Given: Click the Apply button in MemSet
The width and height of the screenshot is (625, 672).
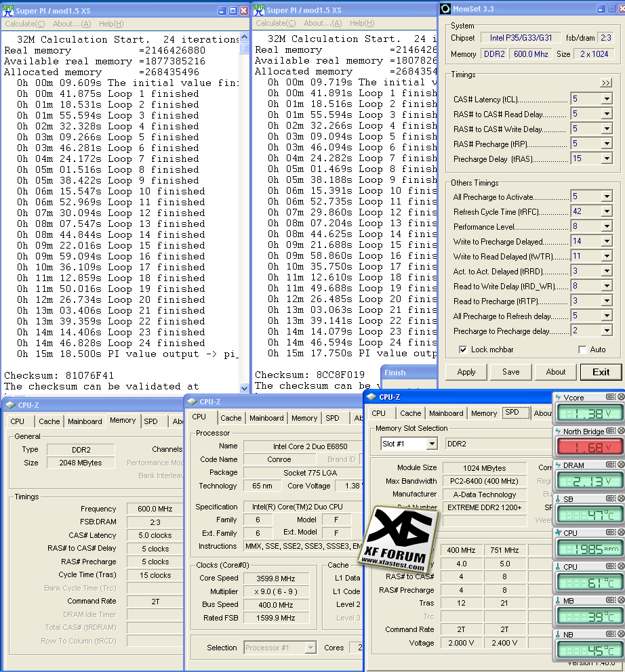Looking at the screenshot, I should click(x=466, y=372).
